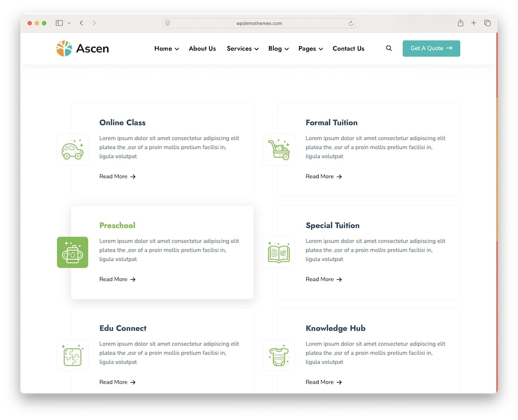The height and width of the screenshot is (420, 518).
Task: Expand the Home menu chevron
Action: pos(177,49)
